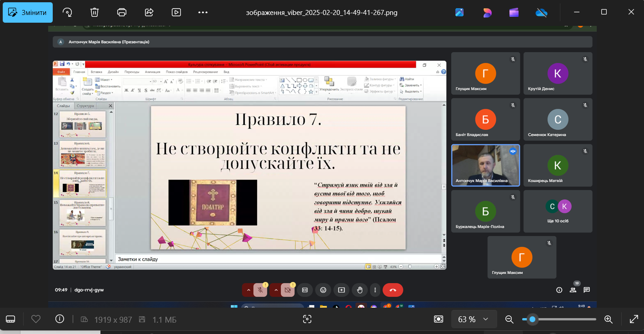The image size is (644, 334).
Task: Click the OneDrive cloud icon
Action: pyautogui.click(x=541, y=12)
